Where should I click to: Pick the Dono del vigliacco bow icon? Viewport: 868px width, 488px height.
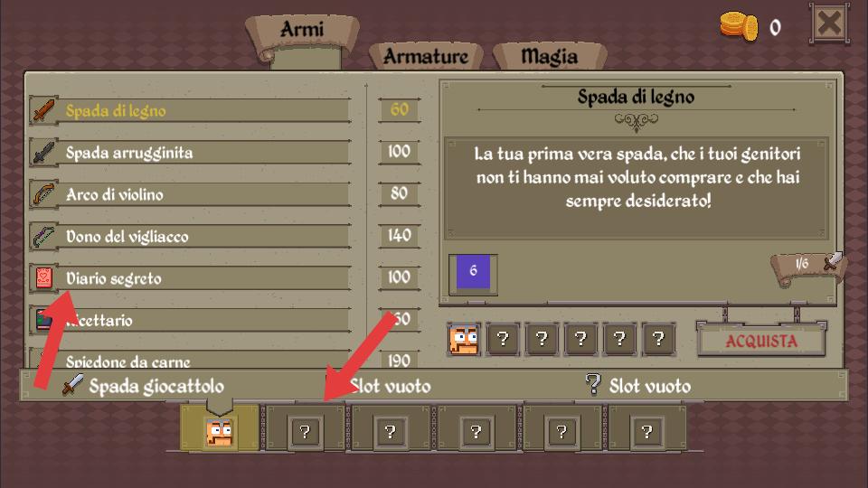tap(43, 236)
